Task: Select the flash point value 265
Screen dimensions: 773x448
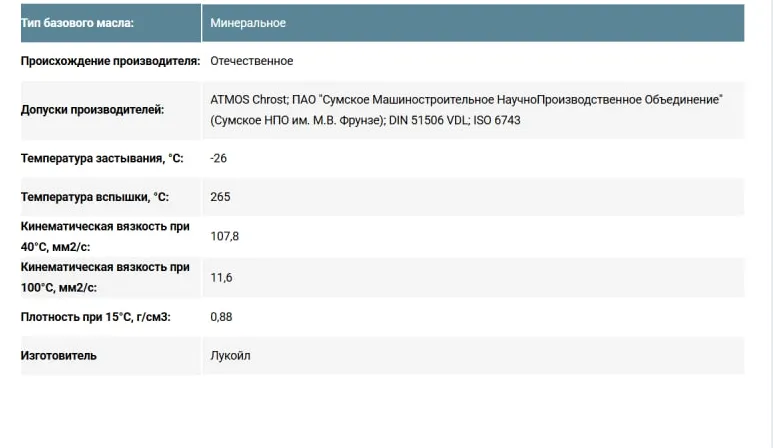Action: (220, 197)
